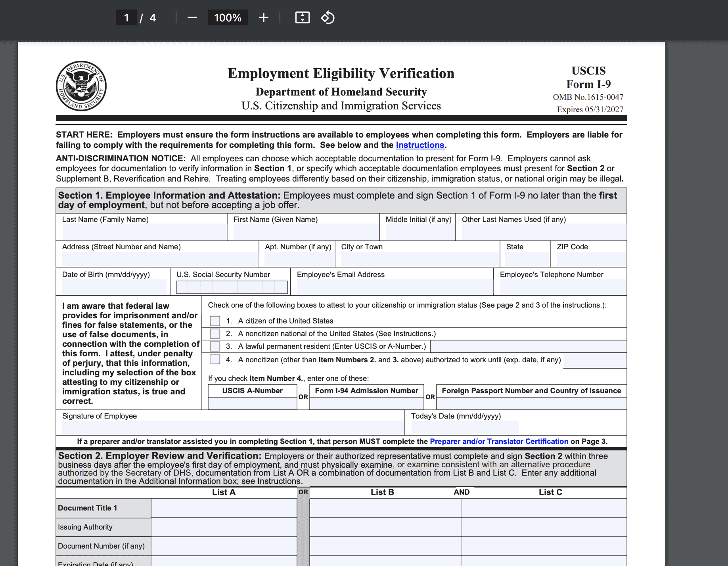Screen dimensions: 728x566
Task: Click the Employee's Email Address field
Action: (393, 287)
